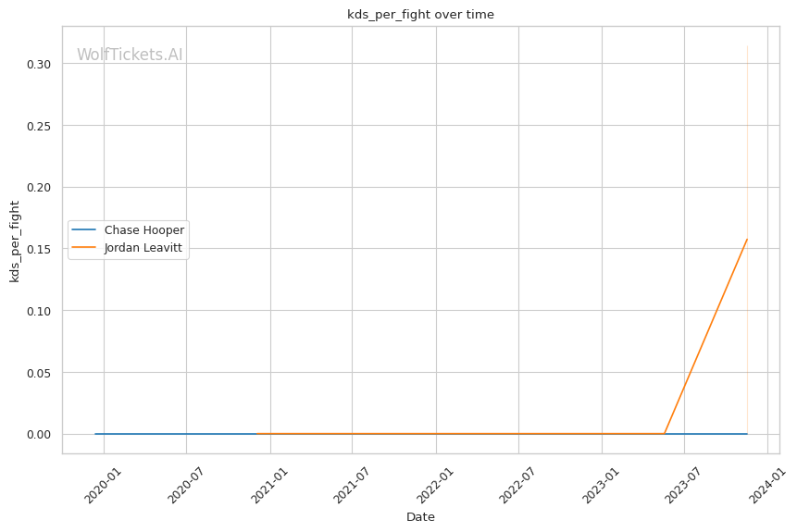This screenshot has width=797, height=532.
Task: Click orange Jordan Leavitt legend line swatch
Action: point(84,248)
